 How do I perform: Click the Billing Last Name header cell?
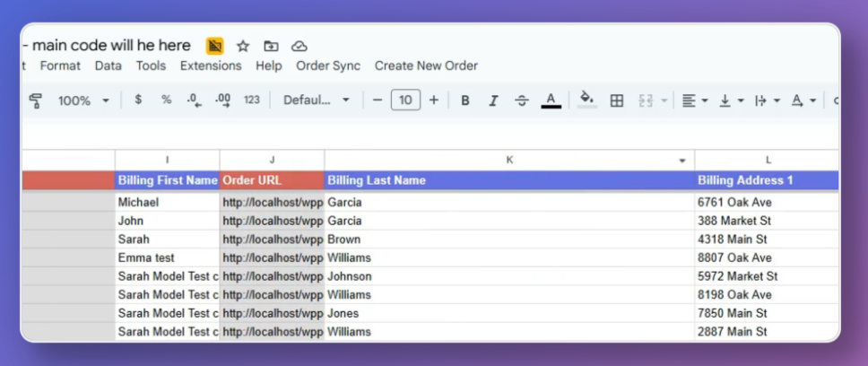(x=509, y=180)
